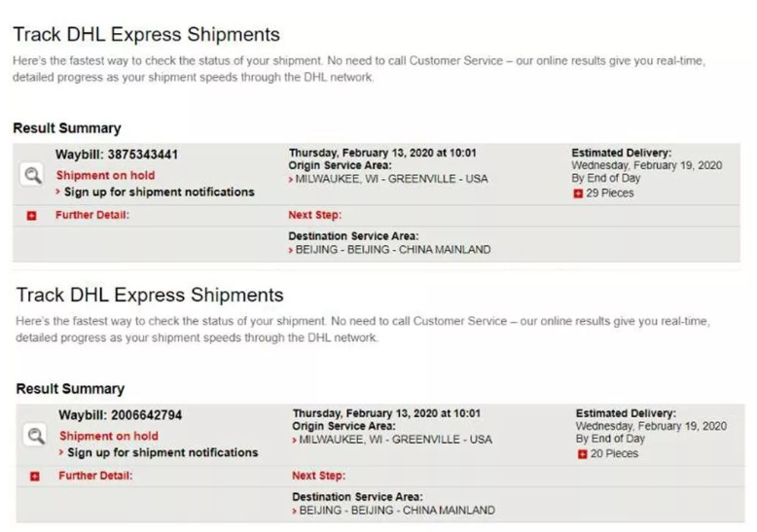
Task: Select Further Detail label in second result
Action: pos(95,476)
